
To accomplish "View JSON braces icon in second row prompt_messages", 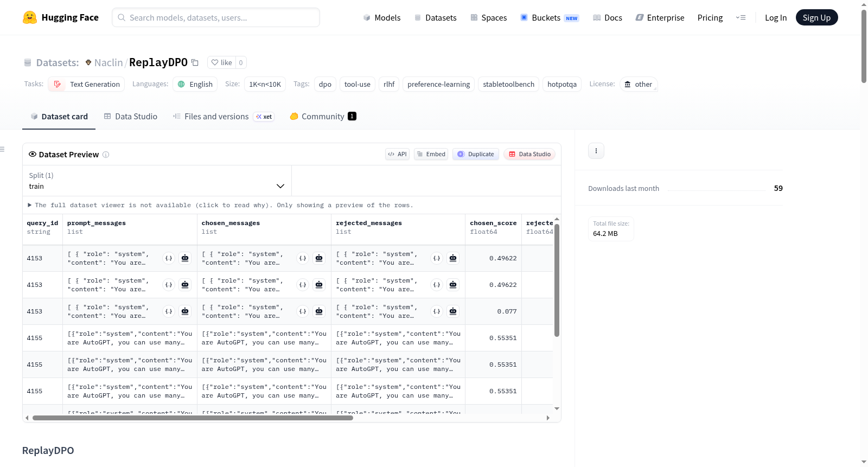I will pos(169,285).
